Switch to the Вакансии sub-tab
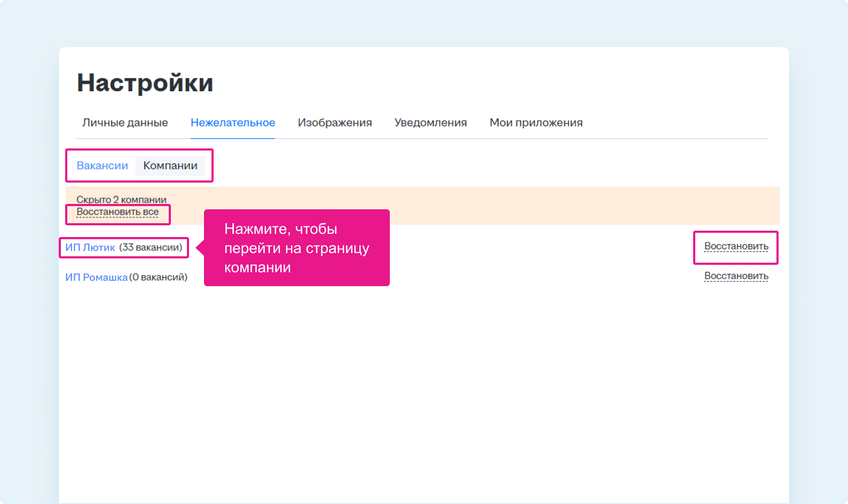 point(103,166)
